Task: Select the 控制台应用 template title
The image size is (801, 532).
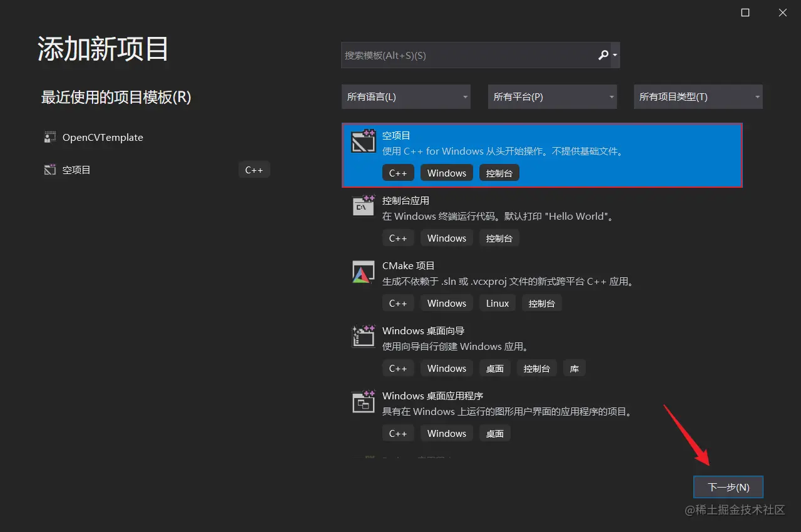Action: pyautogui.click(x=406, y=200)
